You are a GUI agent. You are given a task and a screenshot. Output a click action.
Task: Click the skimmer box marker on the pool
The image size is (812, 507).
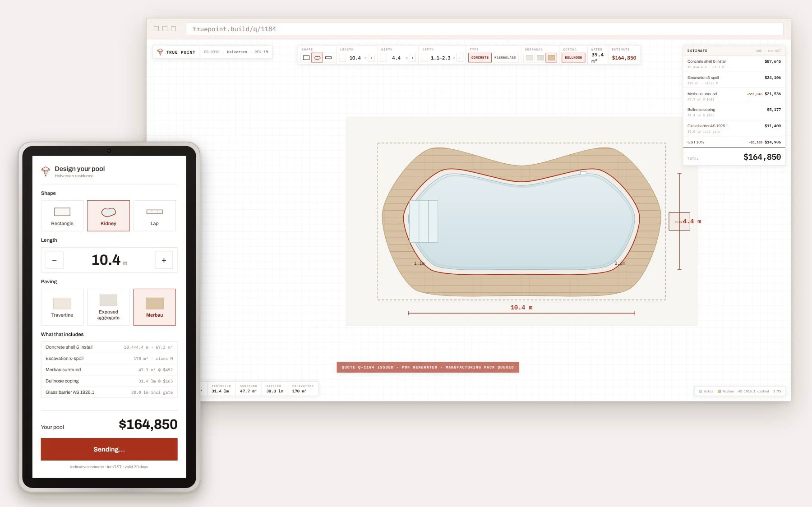(x=583, y=173)
